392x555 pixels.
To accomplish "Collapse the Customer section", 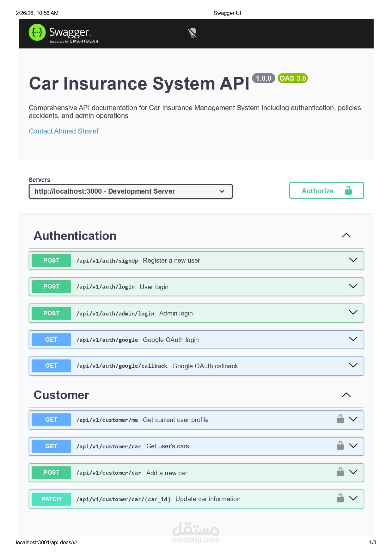I will coord(346,395).
